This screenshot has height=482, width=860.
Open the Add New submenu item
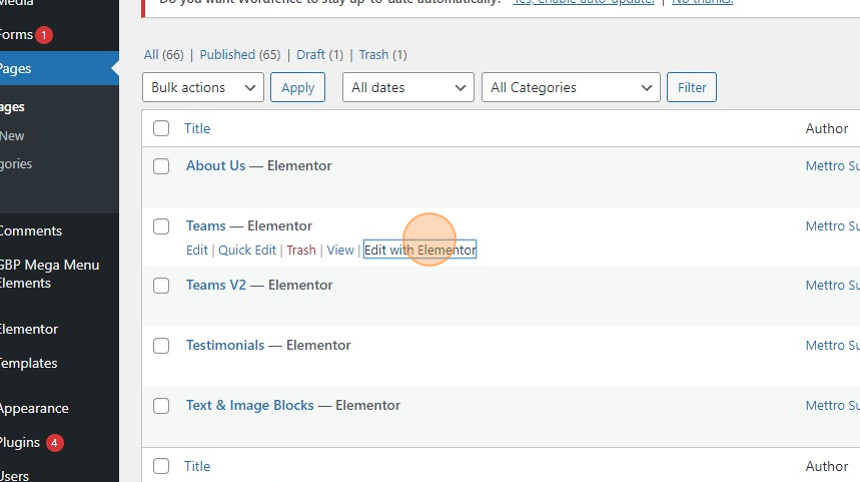[x=12, y=136]
